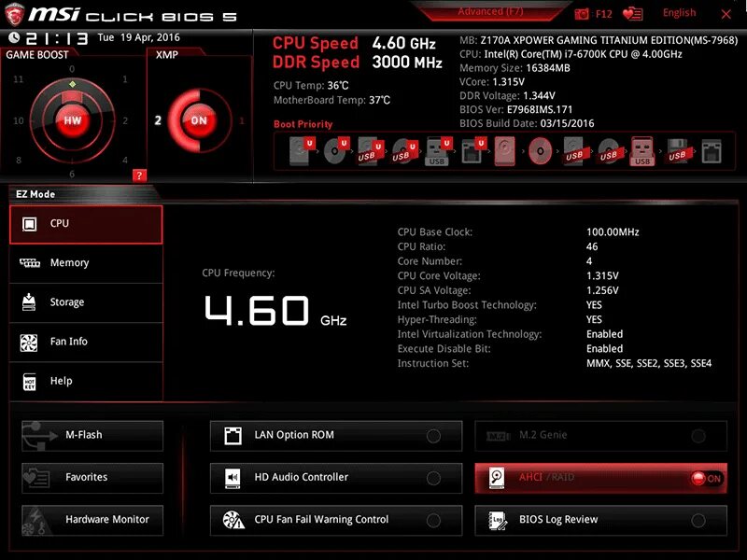The height and width of the screenshot is (560, 747).
Task: Toggle the BIOS Log Review radio circle
Action: coord(698,521)
